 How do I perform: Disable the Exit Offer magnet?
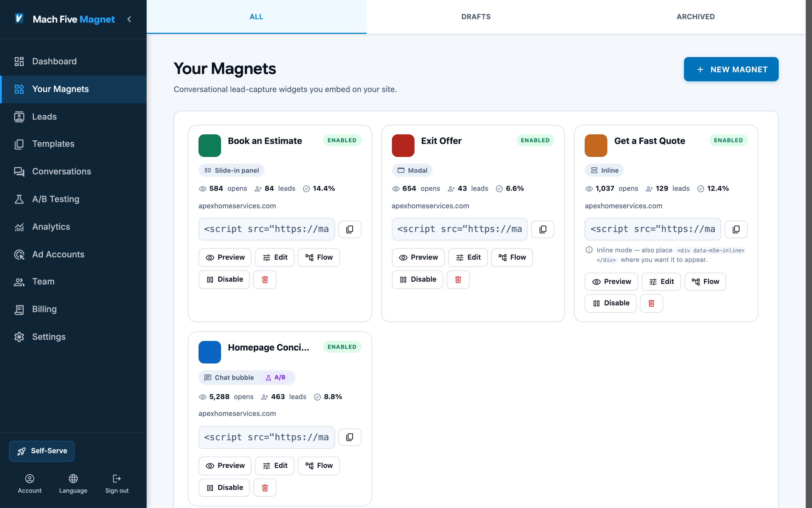(417, 280)
